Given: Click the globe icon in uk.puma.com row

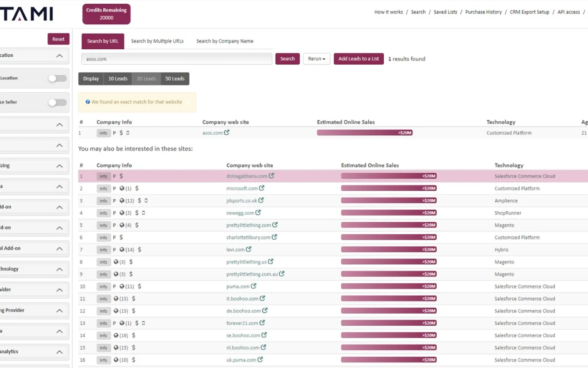Looking at the screenshot, I should pyautogui.click(x=116, y=360).
